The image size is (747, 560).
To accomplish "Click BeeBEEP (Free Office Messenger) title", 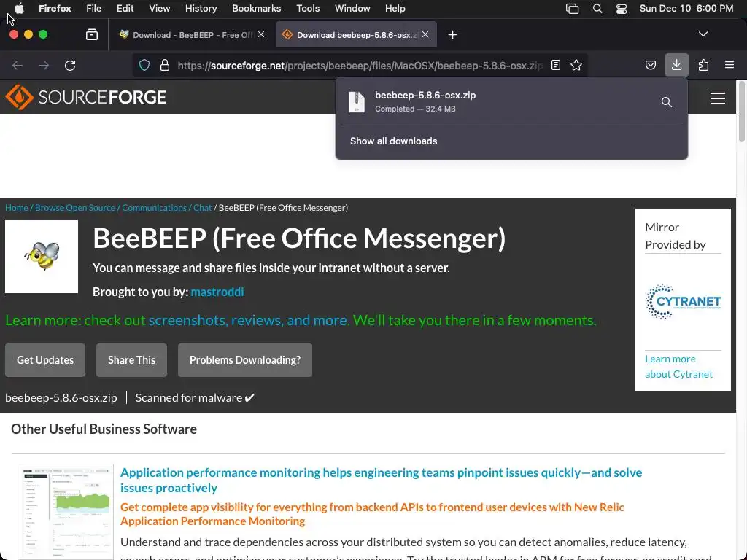I will pyautogui.click(x=298, y=238).
